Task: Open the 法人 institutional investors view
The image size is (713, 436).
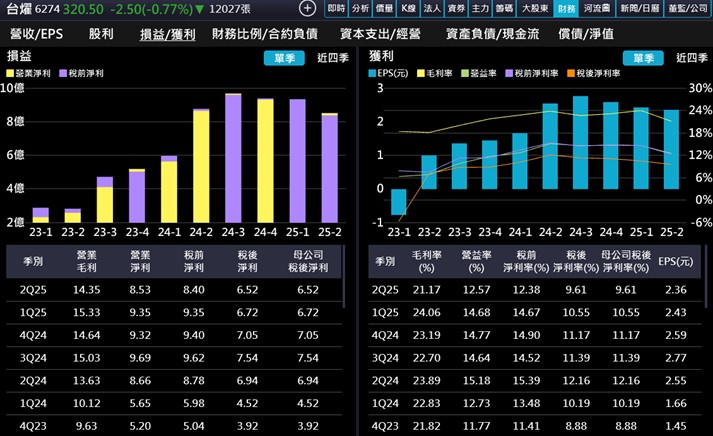Action: tap(432, 8)
